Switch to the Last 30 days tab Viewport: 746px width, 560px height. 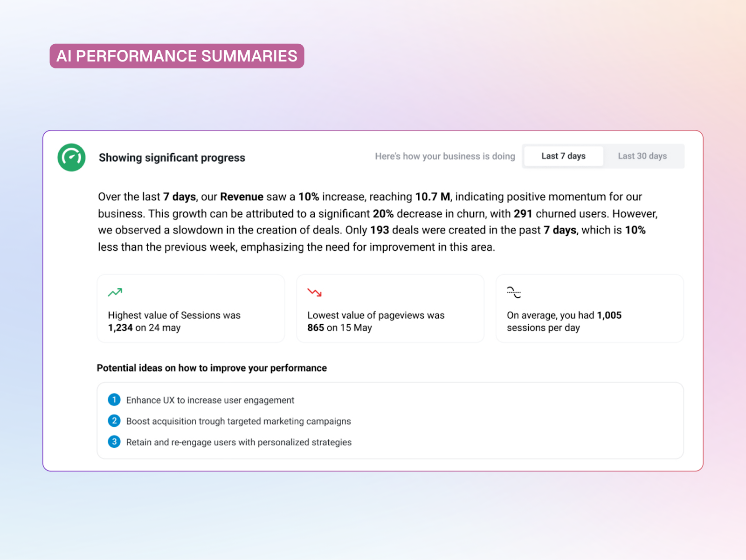tap(642, 156)
